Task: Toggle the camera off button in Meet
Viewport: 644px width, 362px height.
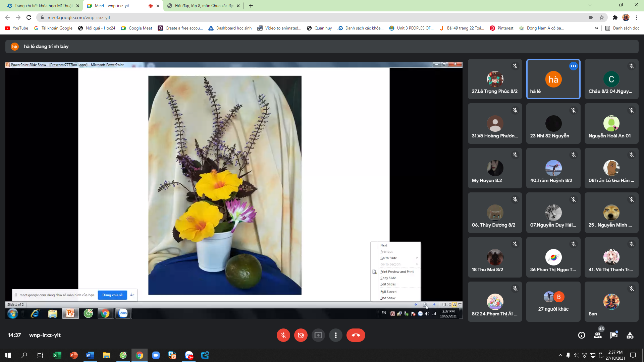Action: coord(301,335)
